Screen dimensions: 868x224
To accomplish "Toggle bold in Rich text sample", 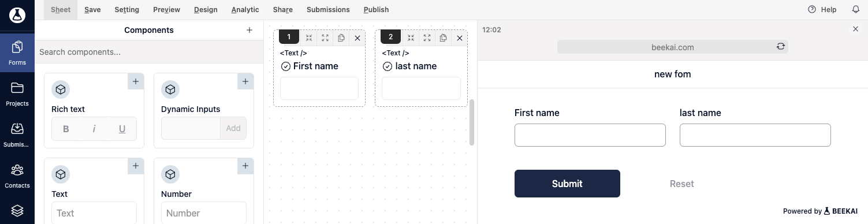I will click(x=66, y=129).
